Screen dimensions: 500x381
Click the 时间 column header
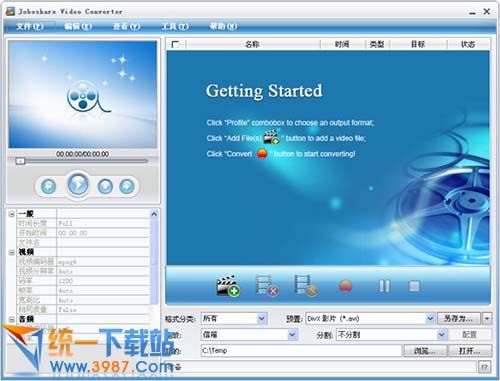click(342, 44)
